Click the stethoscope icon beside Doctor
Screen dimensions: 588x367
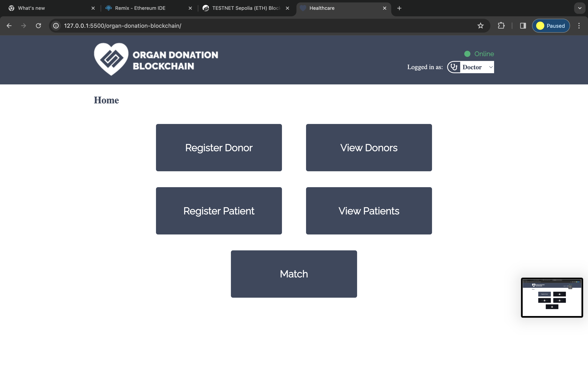pyautogui.click(x=454, y=67)
